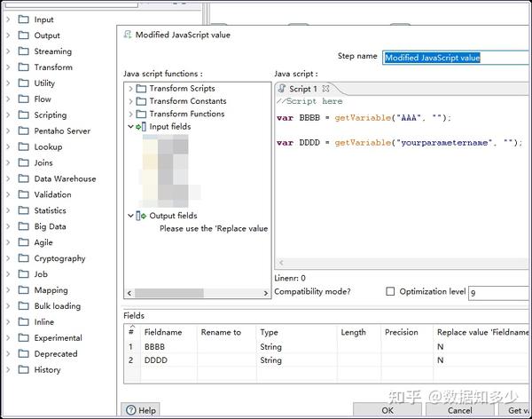Open the Deprecated category
This screenshot has width=532, height=419.
(56, 354)
